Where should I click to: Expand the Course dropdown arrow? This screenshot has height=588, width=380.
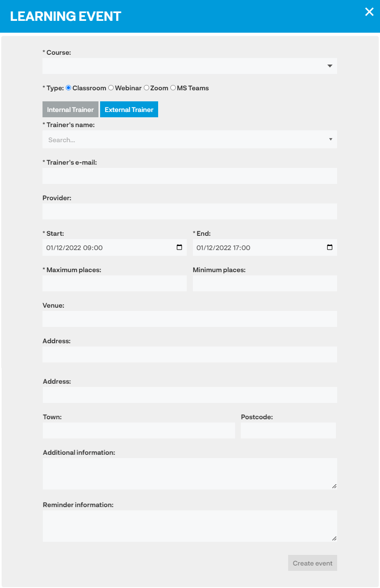point(330,66)
